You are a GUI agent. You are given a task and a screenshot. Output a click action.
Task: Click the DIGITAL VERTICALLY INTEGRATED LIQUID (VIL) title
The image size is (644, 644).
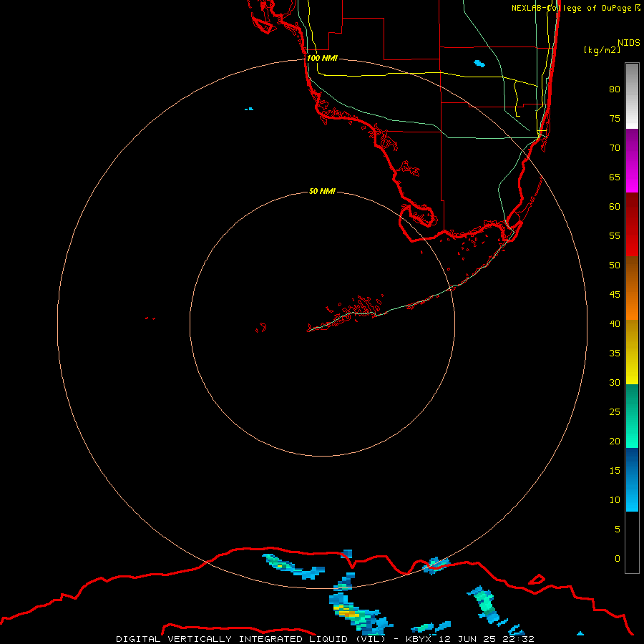tap(250, 639)
